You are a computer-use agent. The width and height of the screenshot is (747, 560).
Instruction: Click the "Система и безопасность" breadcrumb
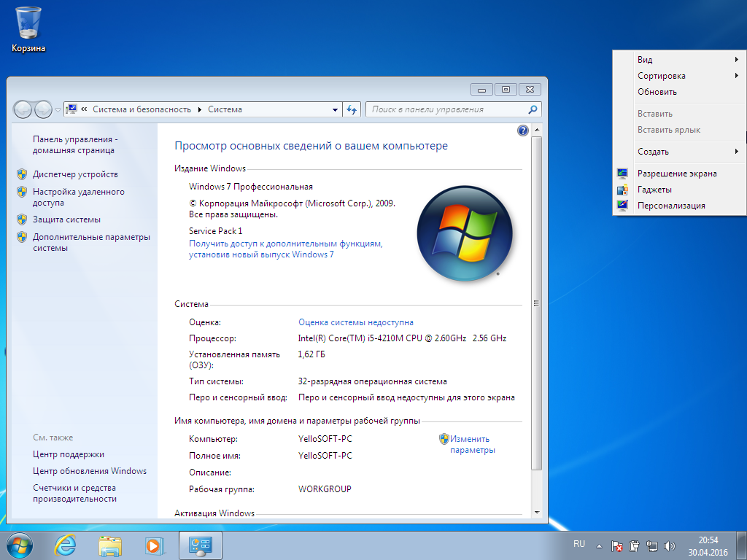click(142, 109)
